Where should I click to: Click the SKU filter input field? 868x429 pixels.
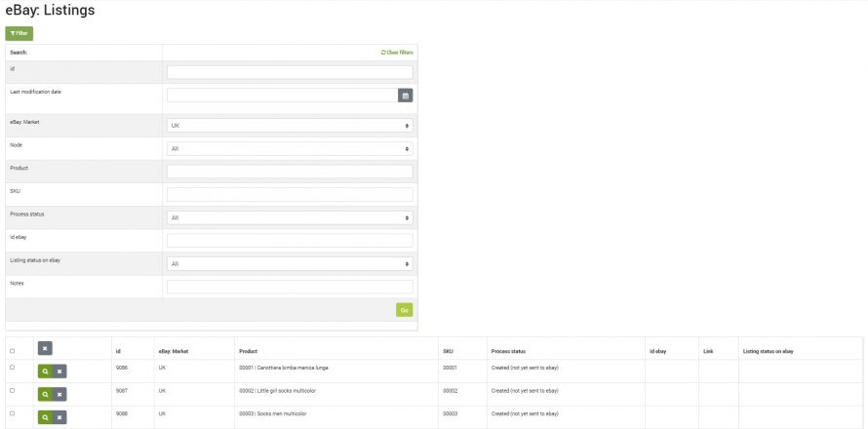coord(290,195)
